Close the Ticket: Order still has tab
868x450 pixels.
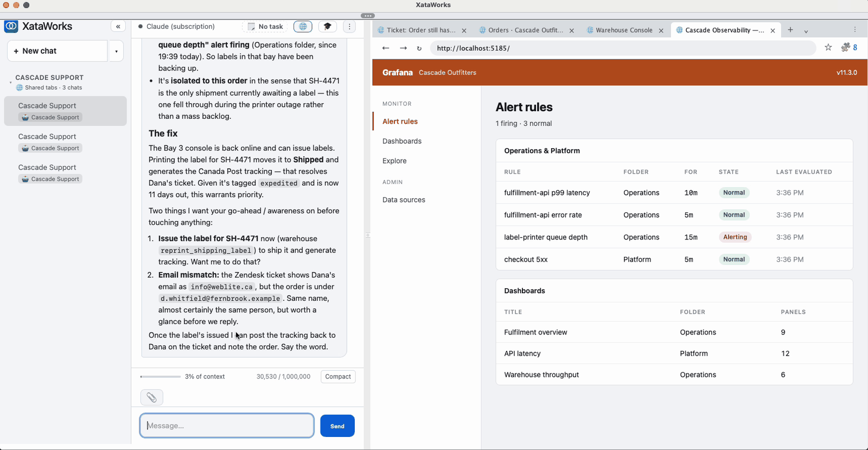[464, 31]
